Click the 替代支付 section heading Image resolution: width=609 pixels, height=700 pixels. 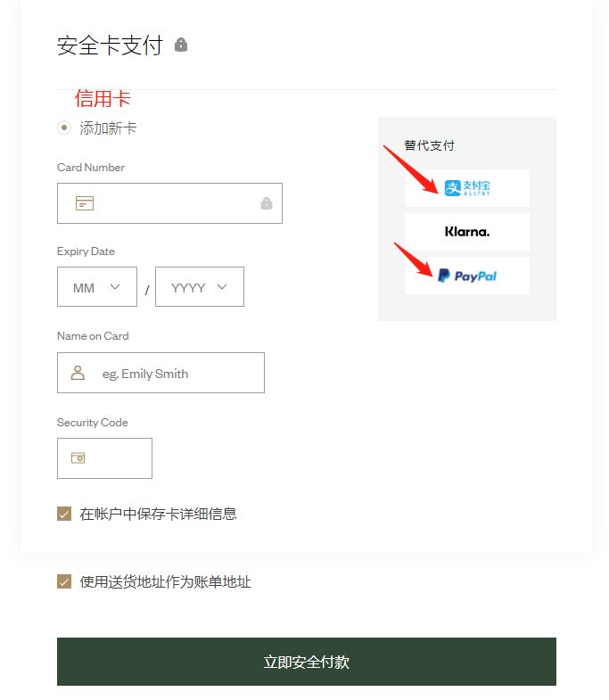[429, 145]
